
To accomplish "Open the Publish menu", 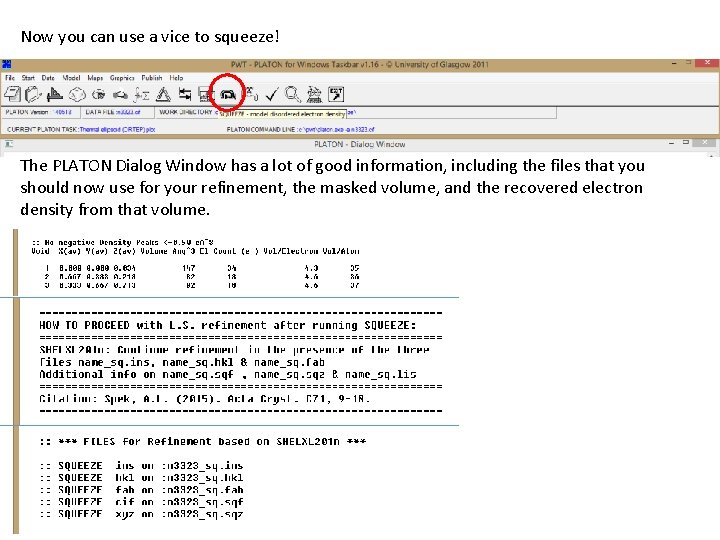I will pyautogui.click(x=152, y=78).
